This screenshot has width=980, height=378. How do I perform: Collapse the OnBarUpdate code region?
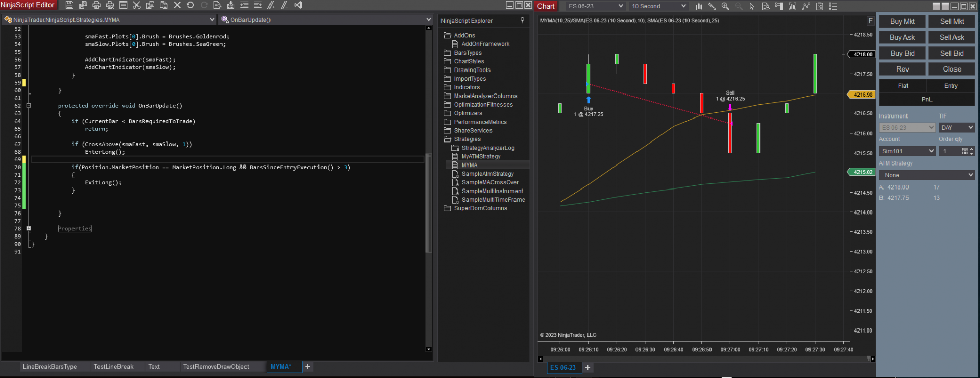point(29,106)
